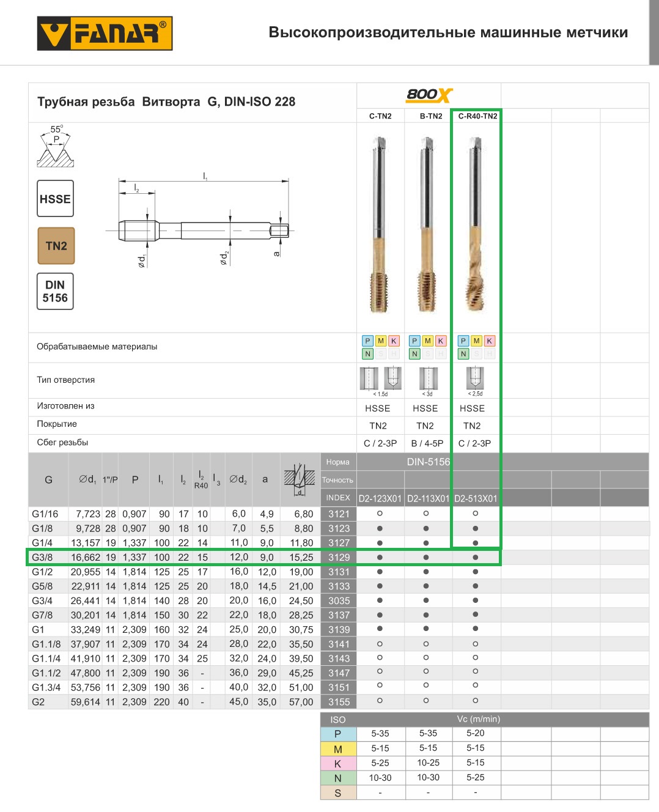
Task: Select the green N cell in ISO table
Action: click(337, 778)
